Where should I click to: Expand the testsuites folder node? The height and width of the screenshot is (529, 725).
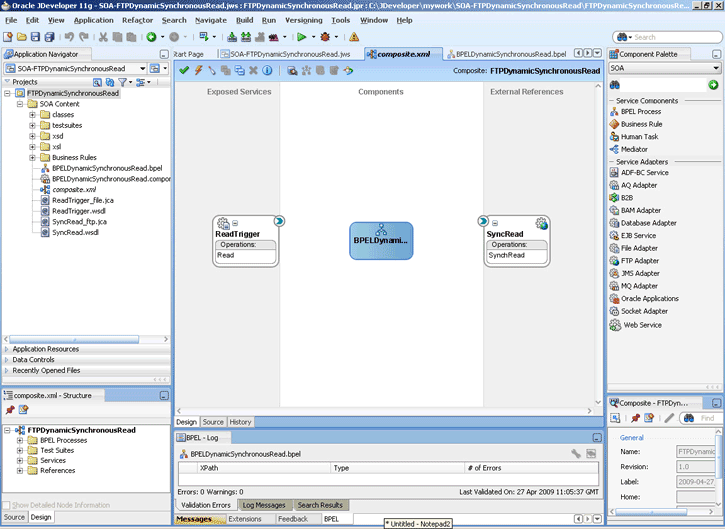32,126
